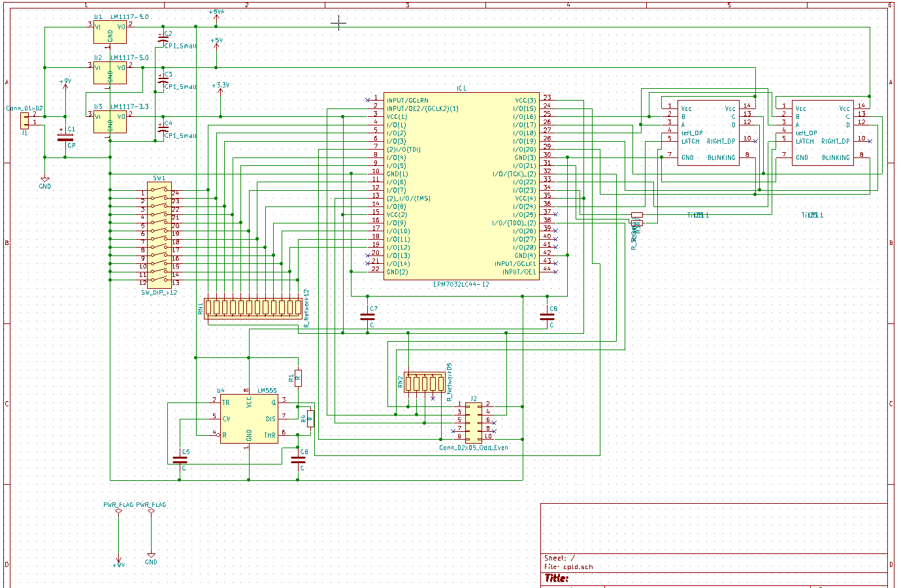Select the J1 two-pin connector symbol
The width and height of the screenshot is (901, 588).
[24, 120]
